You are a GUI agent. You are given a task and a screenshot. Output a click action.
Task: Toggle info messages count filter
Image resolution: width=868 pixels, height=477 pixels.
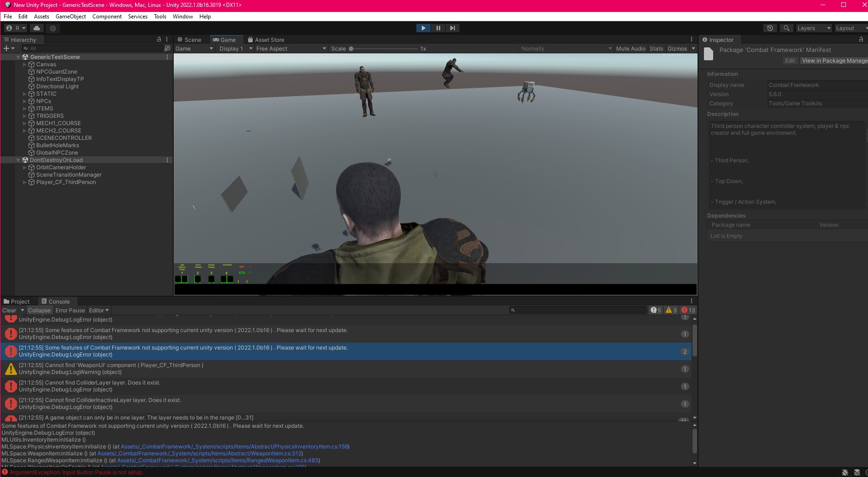pos(656,310)
